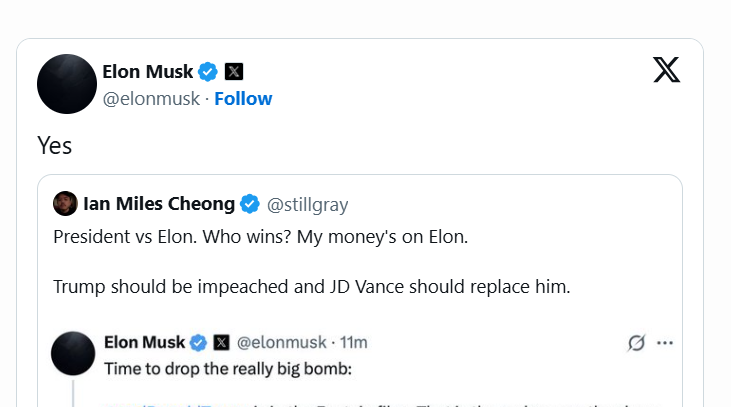Open the three-dot more options menu
This screenshot has width=731, height=407.
click(x=665, y=343)
